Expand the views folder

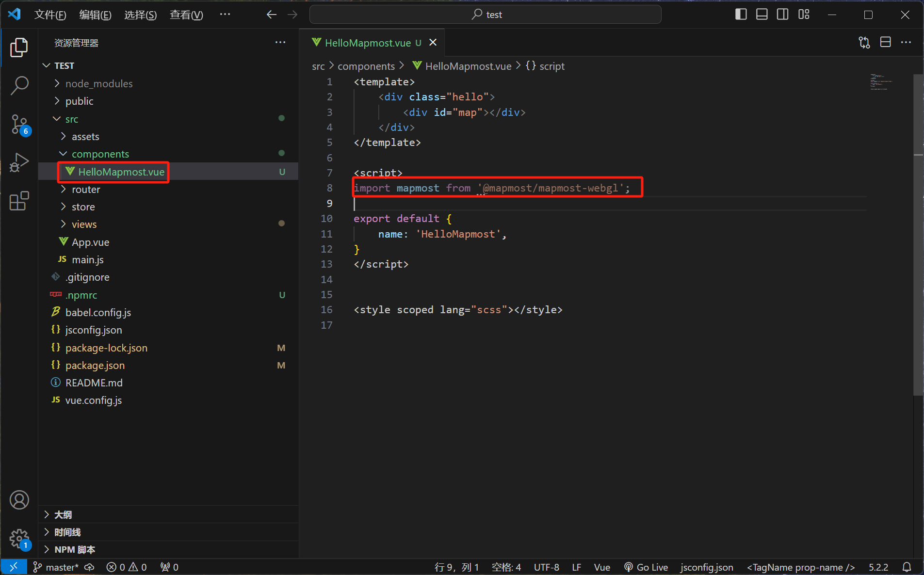coord(168,224)
